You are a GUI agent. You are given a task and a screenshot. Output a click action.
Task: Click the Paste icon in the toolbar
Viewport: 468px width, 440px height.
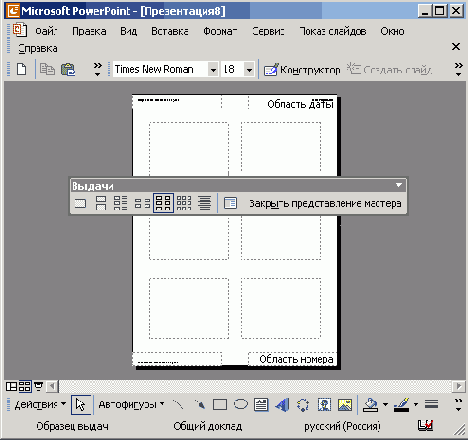click(68, 69)
